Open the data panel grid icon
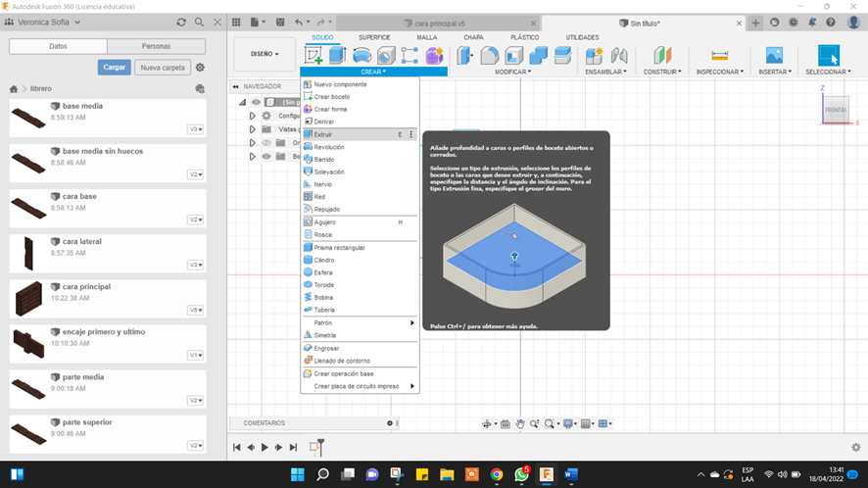Image resolution: width=868 pixels, height=488 pixels. [238, 22]
